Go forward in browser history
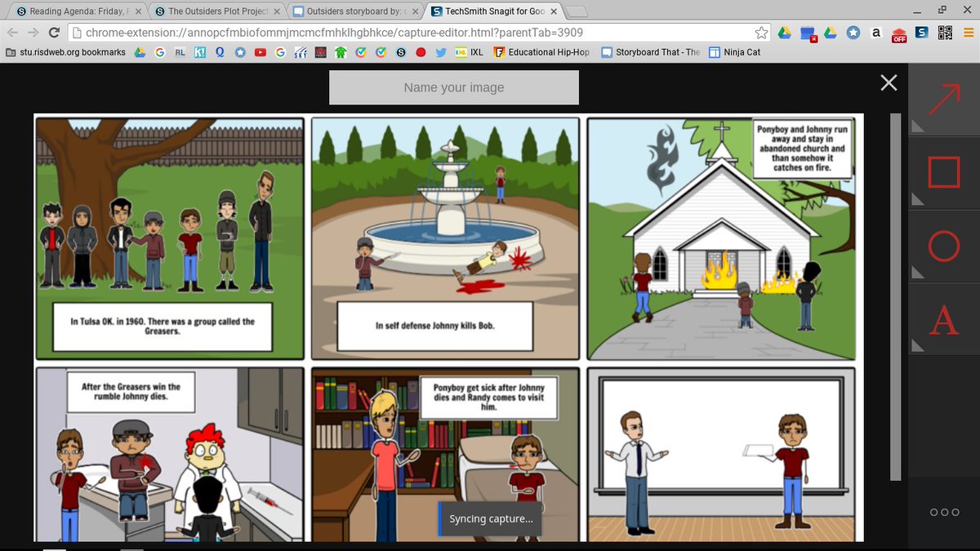 [33, 33]
